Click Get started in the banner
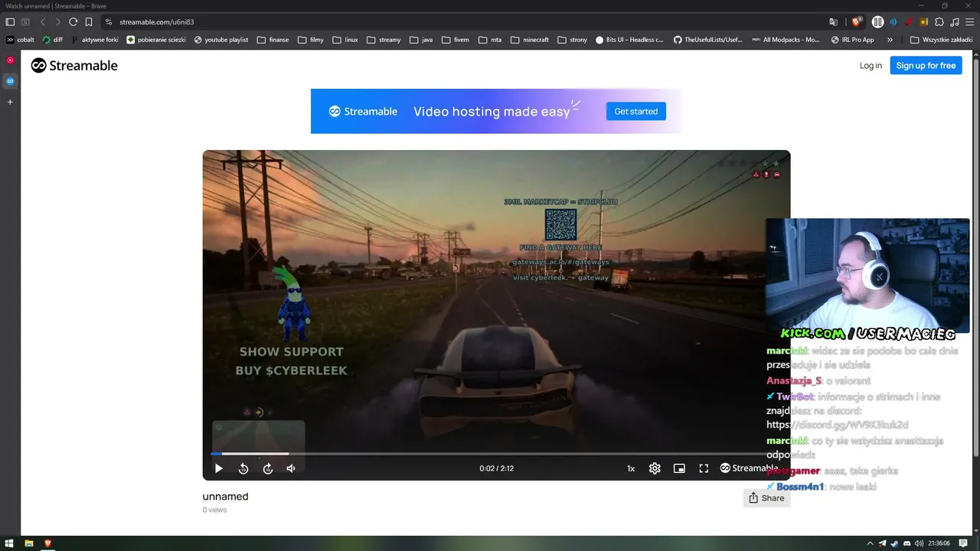Viewport: 980px width, 551px height. click(x=635, y=111)
